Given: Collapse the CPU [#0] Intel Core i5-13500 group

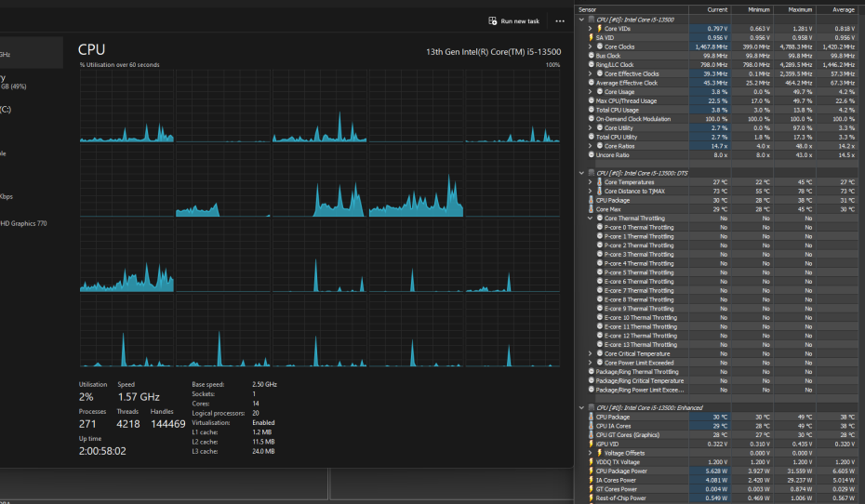Looking at the screenshot, I should (582, 19).
